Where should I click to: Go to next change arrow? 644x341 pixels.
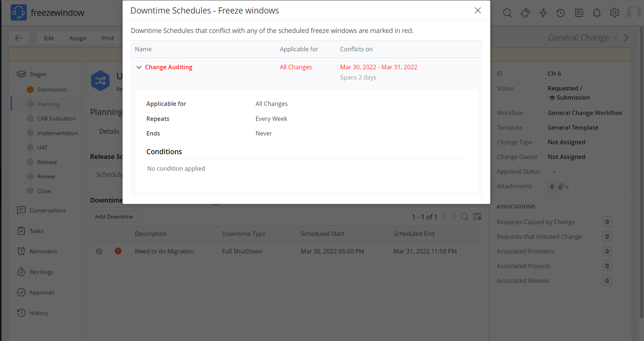click(626, 37)
